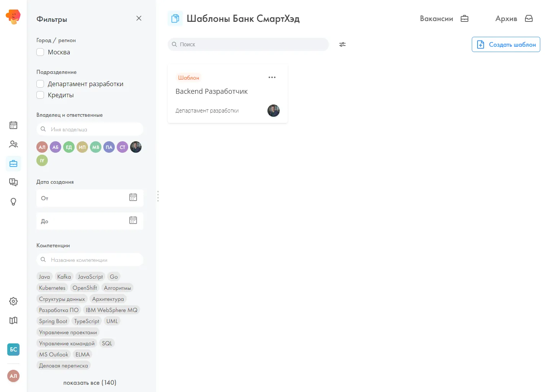Open the vacancies briefcase icon in sidebar
This screenshot has height=392, width=551.
(13, 163)
